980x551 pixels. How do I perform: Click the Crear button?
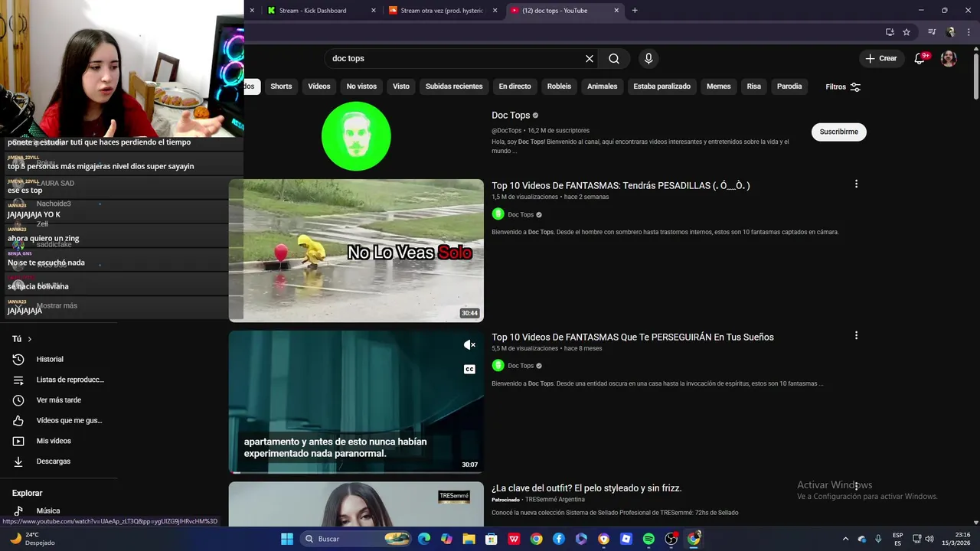point(880,59)
